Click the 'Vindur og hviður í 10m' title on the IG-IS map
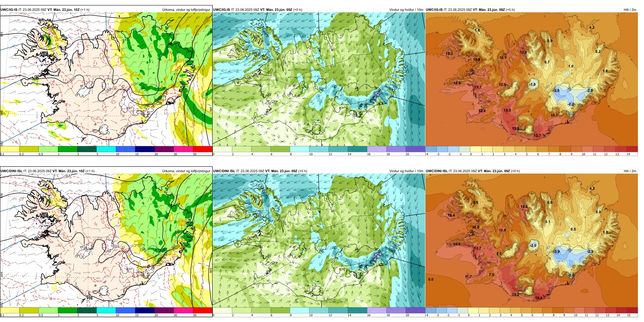644x322 pixels. point(406,9)
